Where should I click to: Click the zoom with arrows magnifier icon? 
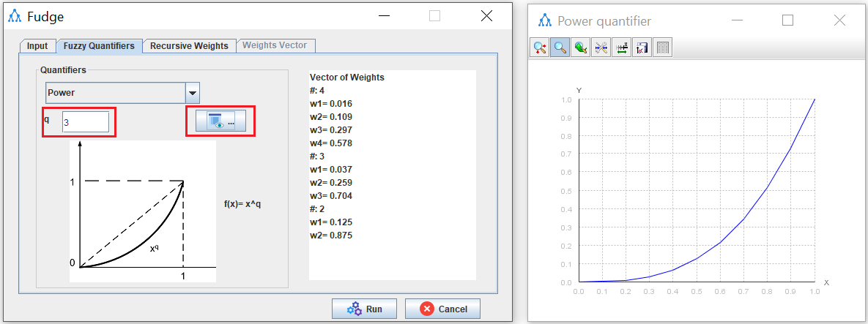(540, 48)
